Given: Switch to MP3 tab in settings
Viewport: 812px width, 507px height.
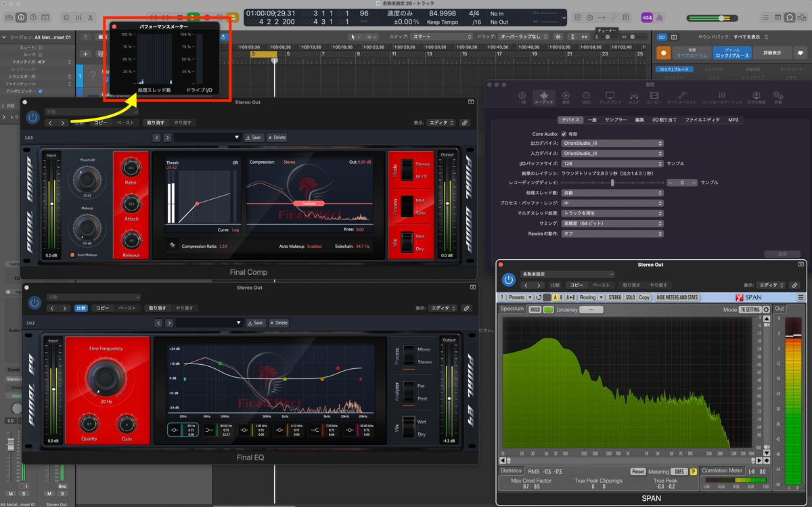Looking at the screenshot, I should 734,119.
